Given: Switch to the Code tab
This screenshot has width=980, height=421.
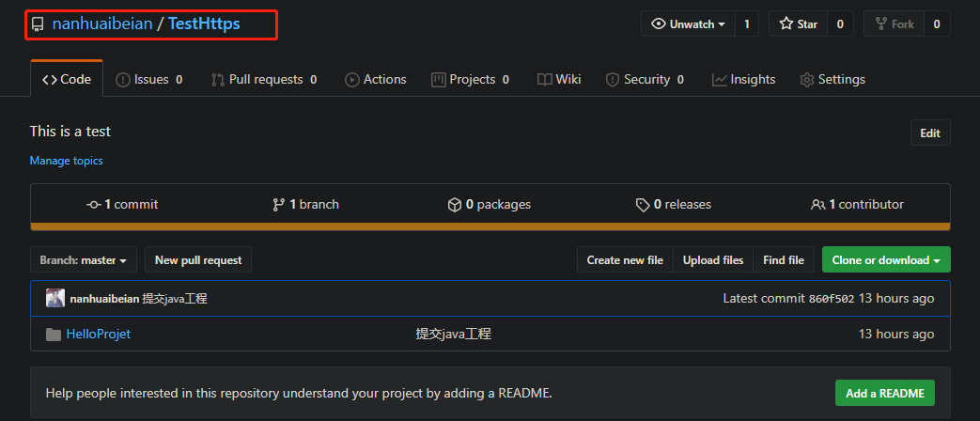Looking at the screenshot, I should tap(67, 79).
